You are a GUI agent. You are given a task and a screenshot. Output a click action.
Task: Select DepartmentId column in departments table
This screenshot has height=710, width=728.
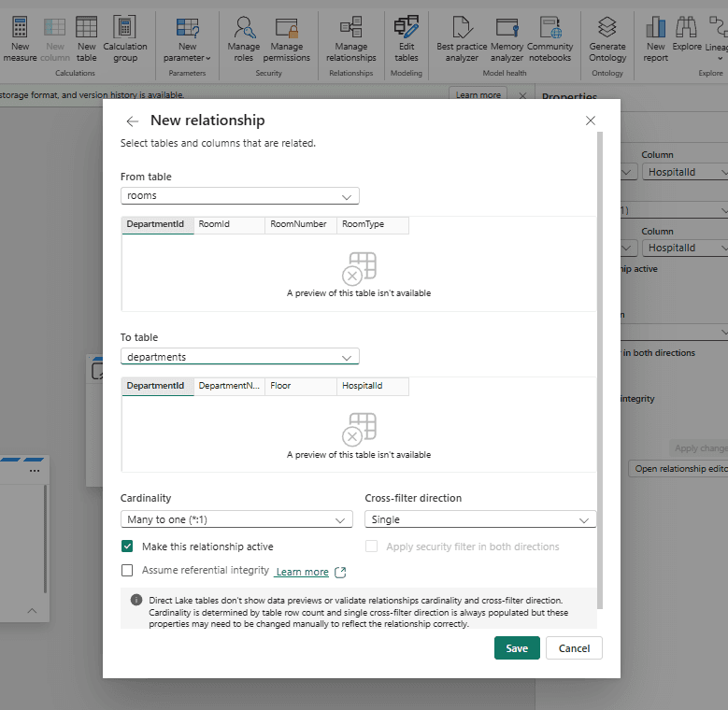pos(158,386)
